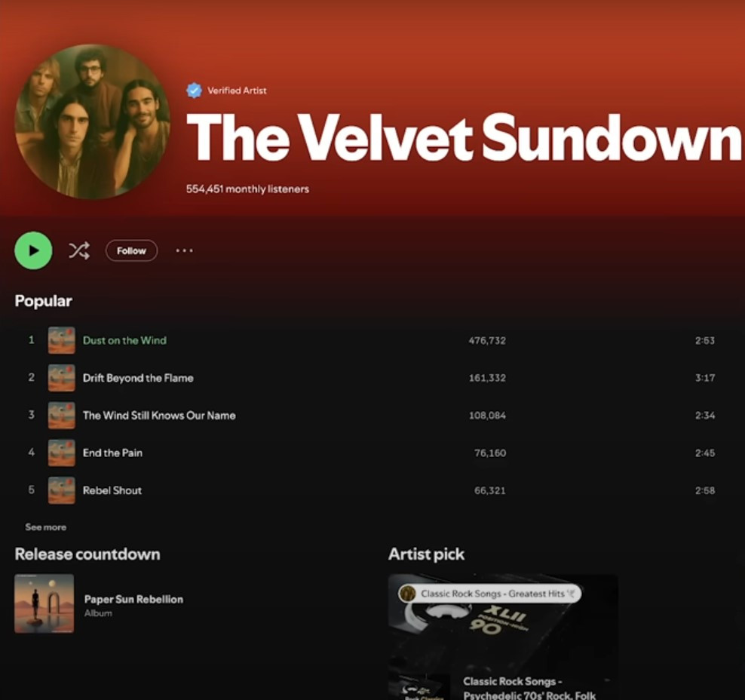Click the Rebel Shout album cover thumbnail

61,490
